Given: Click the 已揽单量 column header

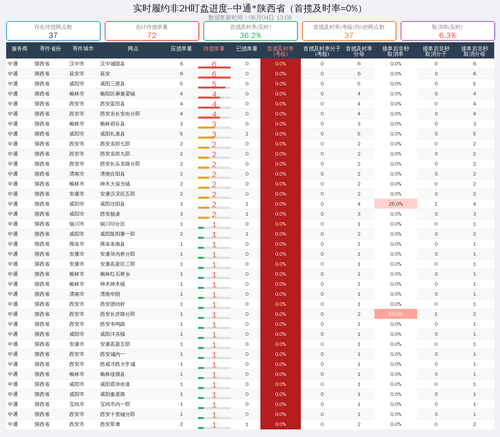Looking at the screenshot, I should [x=247, y=49].
